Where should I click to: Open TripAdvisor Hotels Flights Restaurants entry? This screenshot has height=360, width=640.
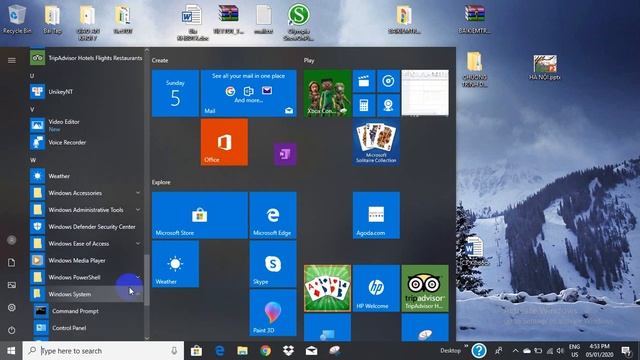tap(86, 58)
